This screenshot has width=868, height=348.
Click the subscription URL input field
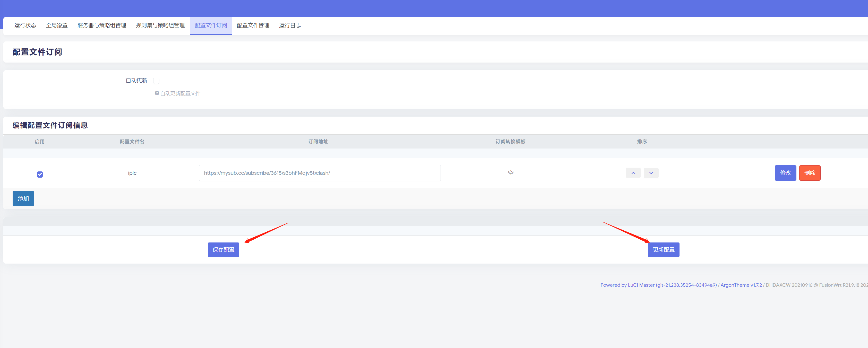320,173
